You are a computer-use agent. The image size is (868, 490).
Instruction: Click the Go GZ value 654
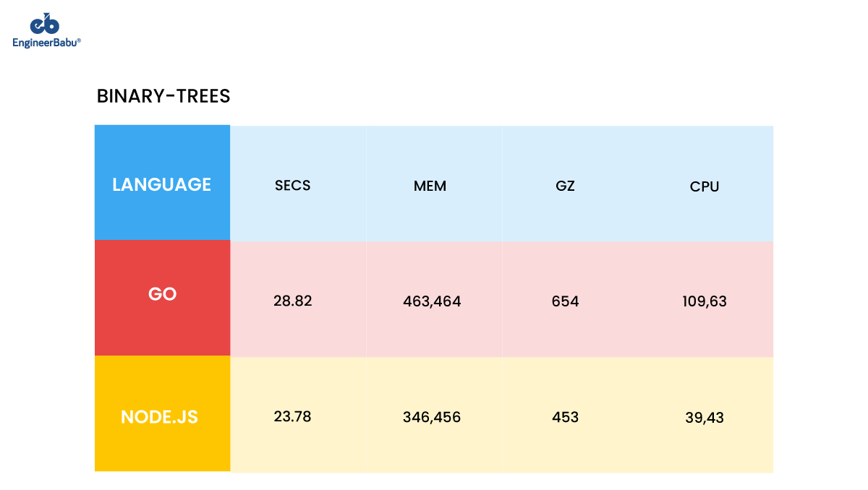(x=565, y=301)
